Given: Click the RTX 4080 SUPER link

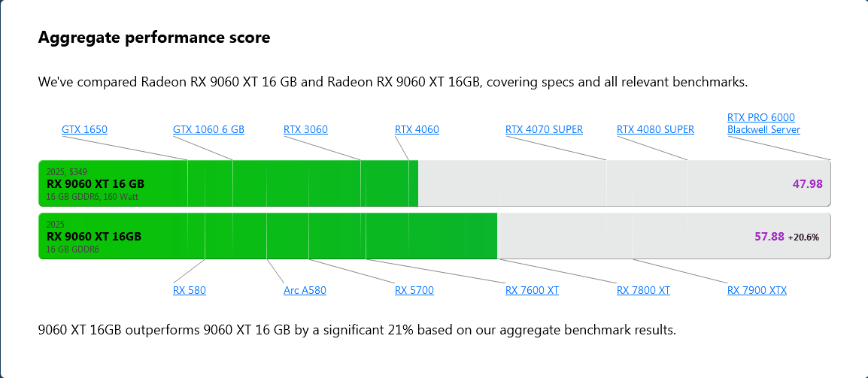Looking at the screenshot, I should coord(655,130).
